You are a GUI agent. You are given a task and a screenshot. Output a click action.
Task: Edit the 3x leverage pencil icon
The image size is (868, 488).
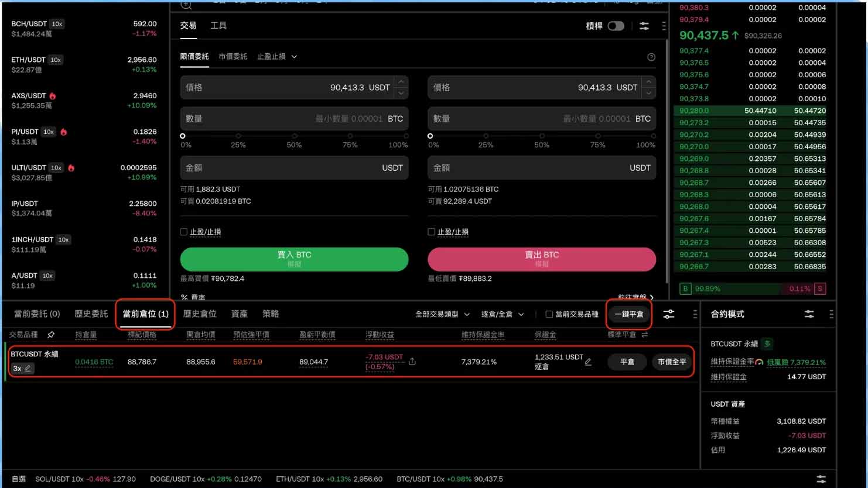click(x=28, y=368)
